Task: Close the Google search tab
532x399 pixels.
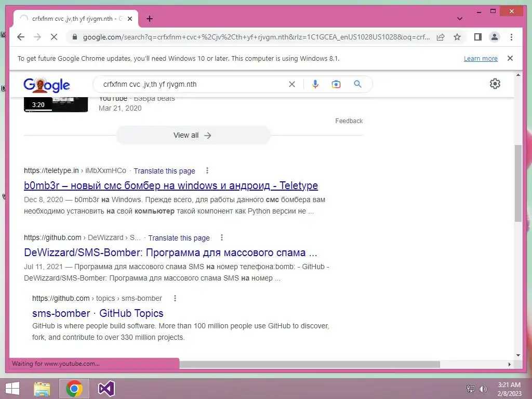Action: coord(129,19)
